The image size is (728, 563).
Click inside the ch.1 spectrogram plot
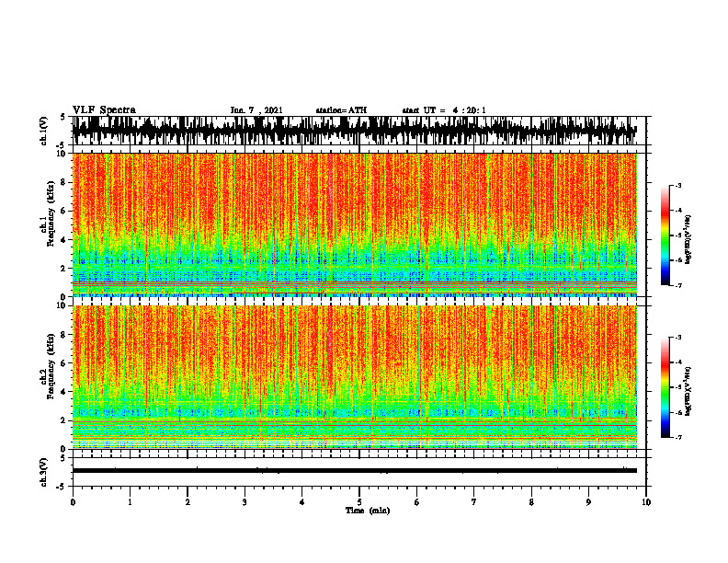coord(355,224)
